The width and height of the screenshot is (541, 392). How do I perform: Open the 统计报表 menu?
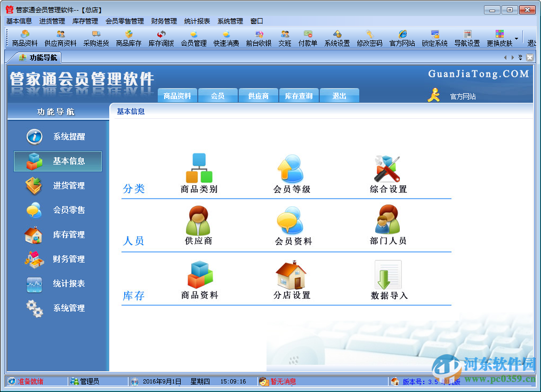pos(196,21)
